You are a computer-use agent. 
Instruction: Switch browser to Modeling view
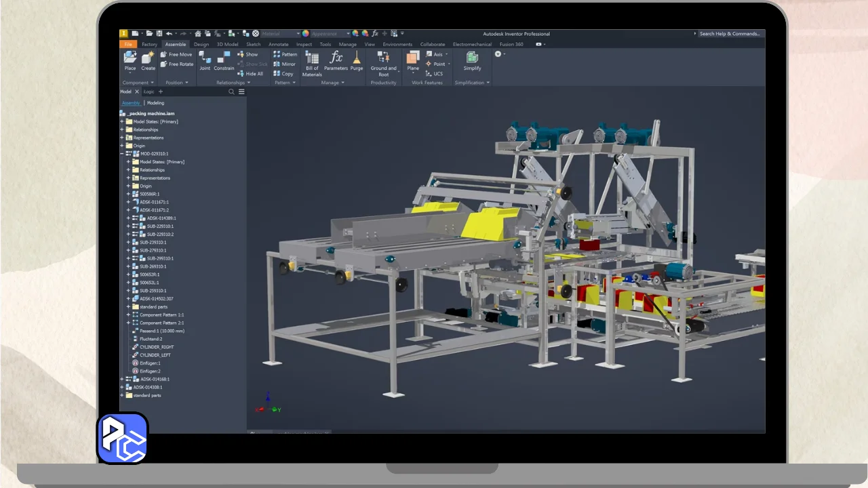[x=155, y=103]
